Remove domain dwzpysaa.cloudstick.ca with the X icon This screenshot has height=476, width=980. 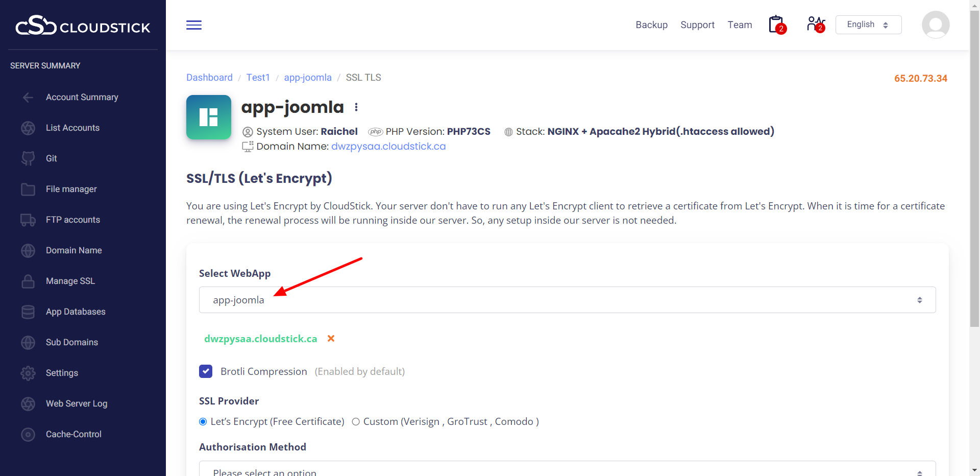[x=331, y=339]
